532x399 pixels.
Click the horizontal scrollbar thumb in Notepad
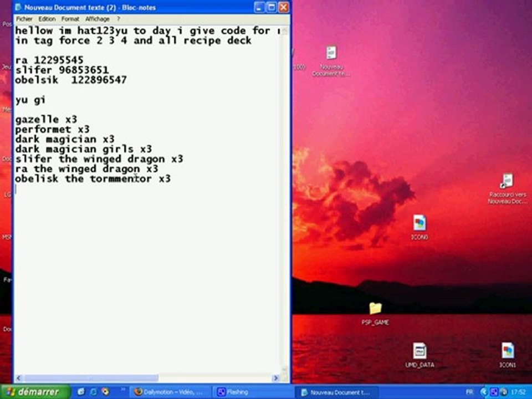91,378
